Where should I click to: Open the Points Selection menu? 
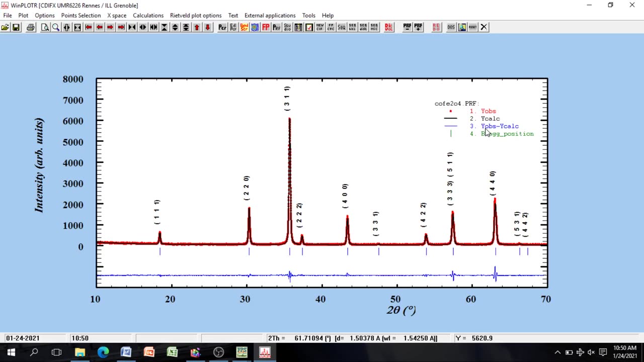[81, 16]
